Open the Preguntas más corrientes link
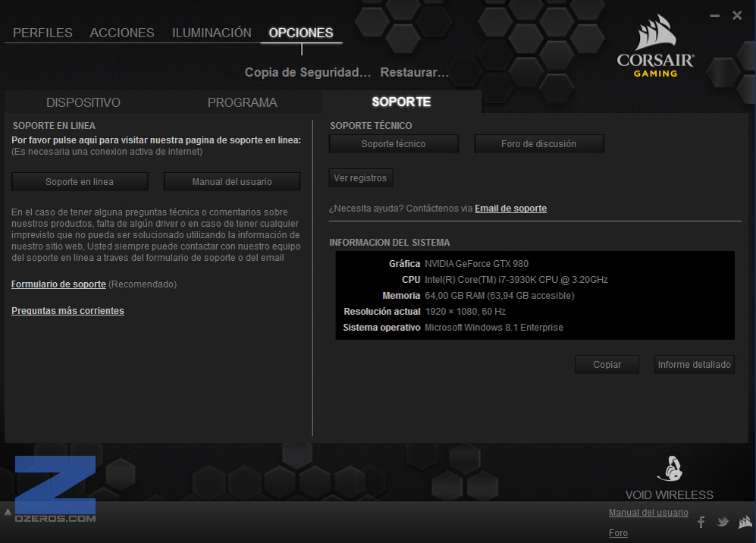Image resolution: width=756 pixels, height=543 pixels. (x=68, y=311)
